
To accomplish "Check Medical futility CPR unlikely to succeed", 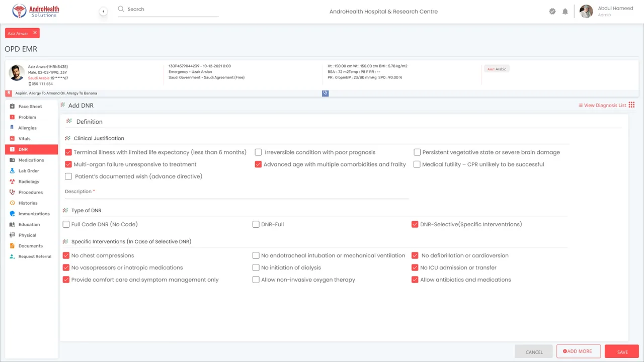I will tap(417, 164).
